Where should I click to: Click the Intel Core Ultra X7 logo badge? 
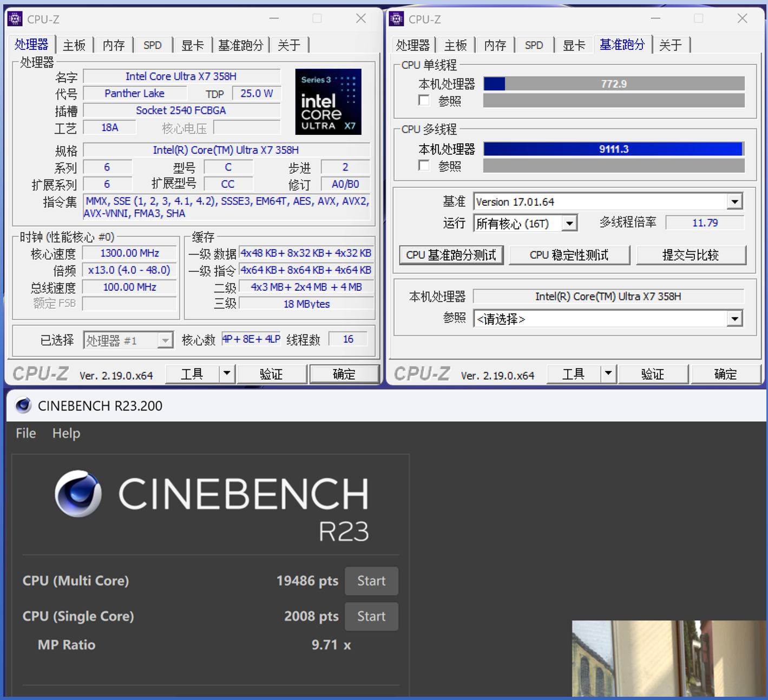click(x=328, y=102)
